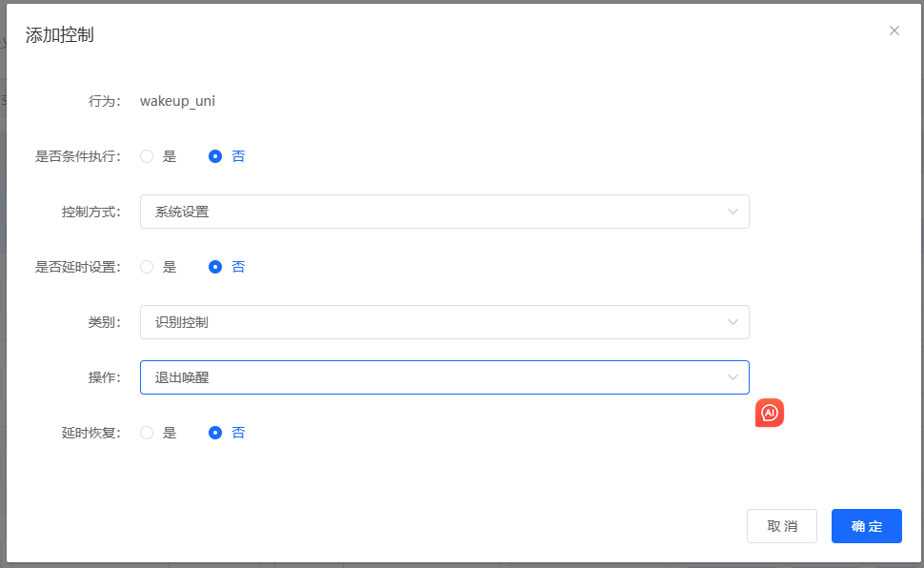Image resolution: width=924 pixels, height=568 pixels.
Task: Click the chevron arrow in 操作 field
Action: click(x=733, y=377)
